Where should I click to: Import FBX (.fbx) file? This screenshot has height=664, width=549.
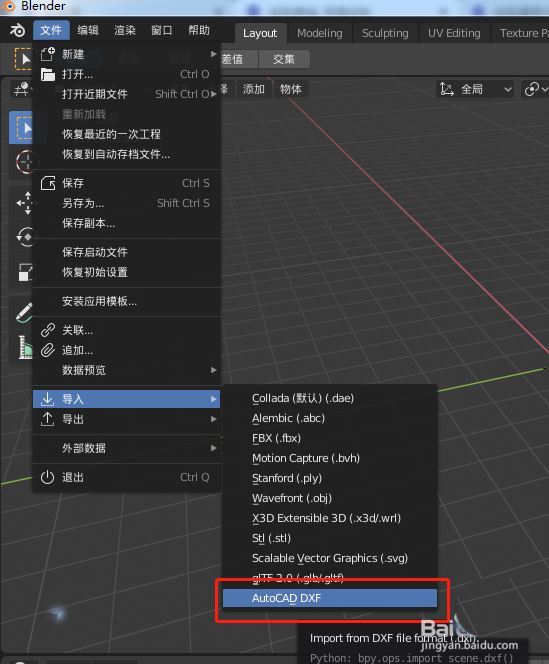pyautogui.click(x=330, y=438)
